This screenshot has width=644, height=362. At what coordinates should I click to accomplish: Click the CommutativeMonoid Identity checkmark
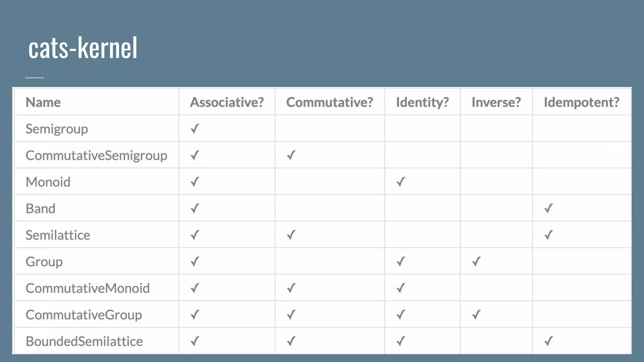click(401, 288)
